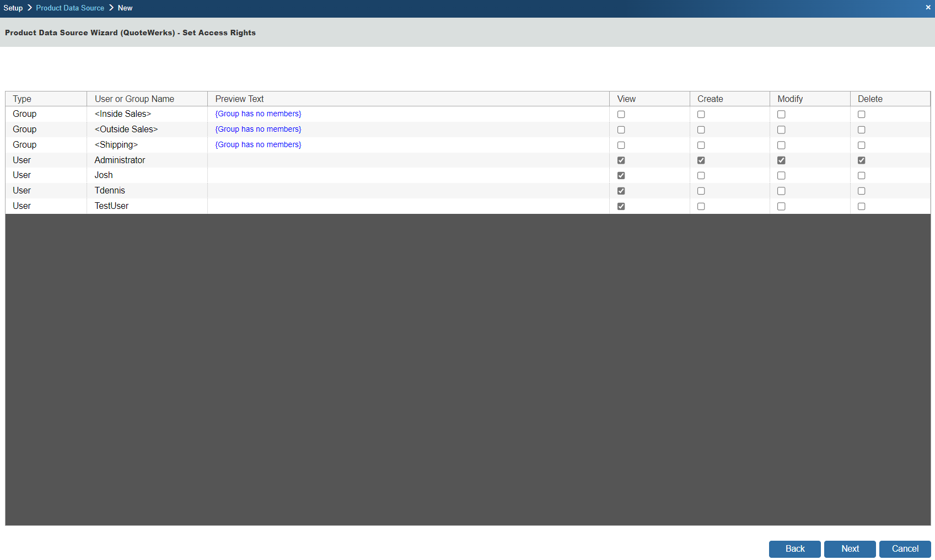Enable Delete right for Josh

(x=862, y=176)
